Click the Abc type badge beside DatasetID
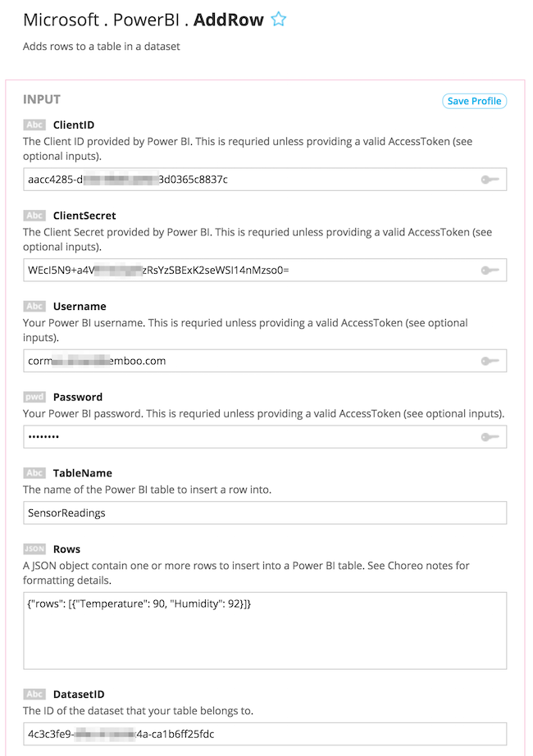The height and width of the screenshot is (756, 533). pos(34,694)
